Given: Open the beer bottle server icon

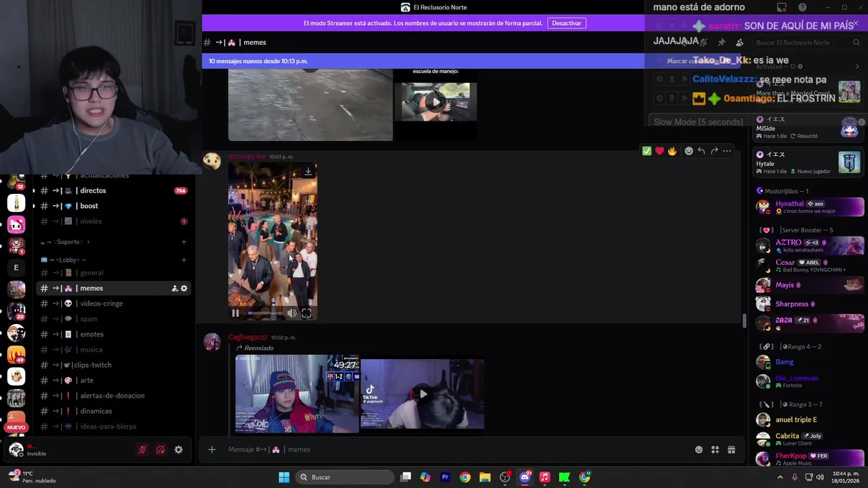Looking at the screenshot, I should coord(16,203).
